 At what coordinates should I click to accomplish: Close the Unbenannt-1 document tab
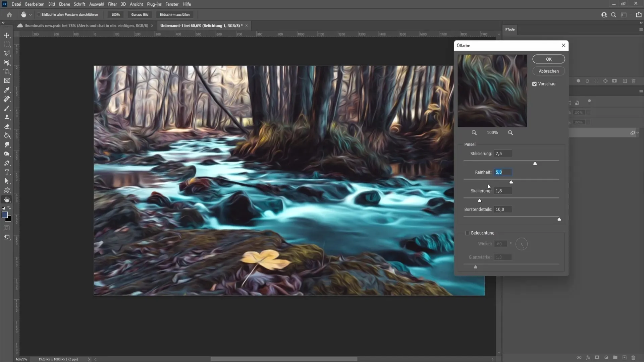tap(247, 25)
